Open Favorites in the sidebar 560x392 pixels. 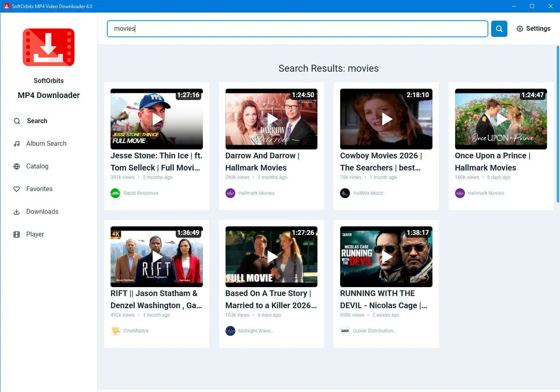pyautogui.click(x=39, y=189)
